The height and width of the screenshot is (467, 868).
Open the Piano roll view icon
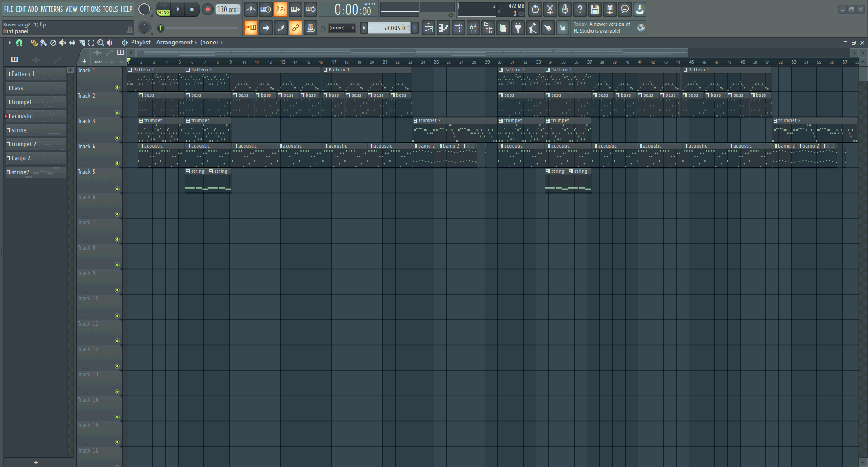click(x=443, y=28)
